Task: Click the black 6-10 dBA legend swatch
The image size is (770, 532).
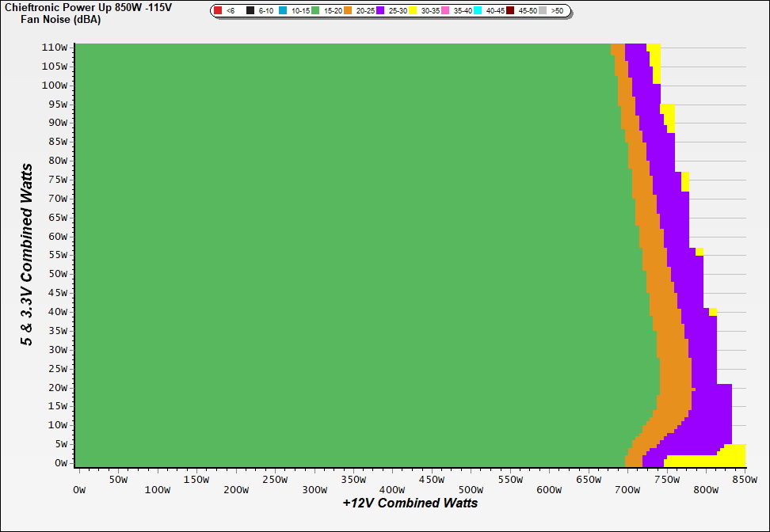Action: point(250,11)
